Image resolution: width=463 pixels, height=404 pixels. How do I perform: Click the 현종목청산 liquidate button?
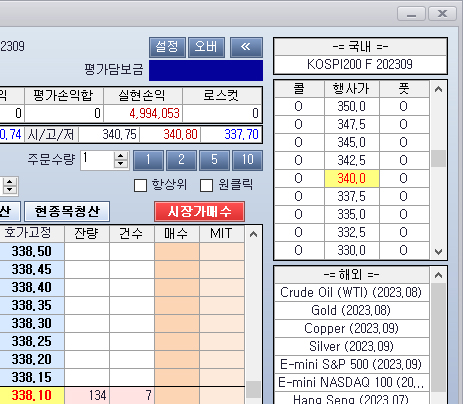(67, 211)
